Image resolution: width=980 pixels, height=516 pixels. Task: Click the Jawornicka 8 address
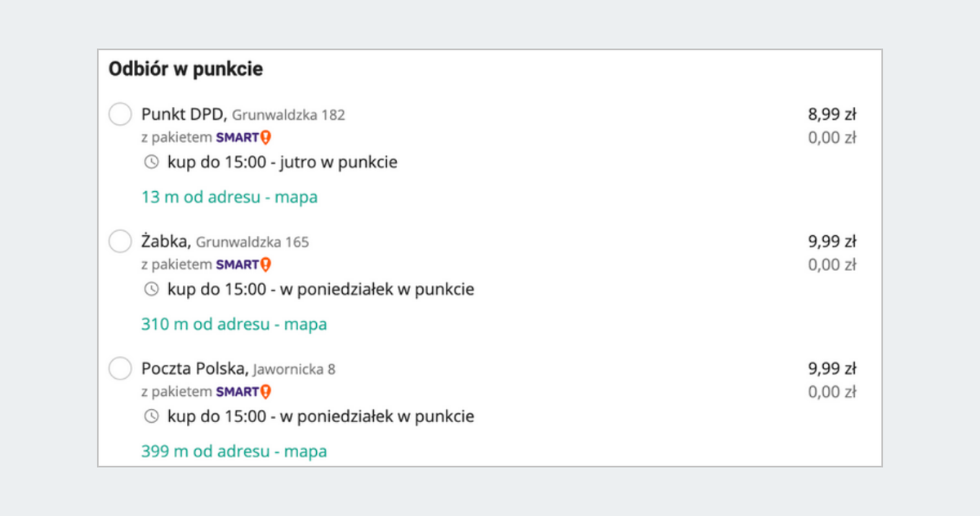(294, 370)
